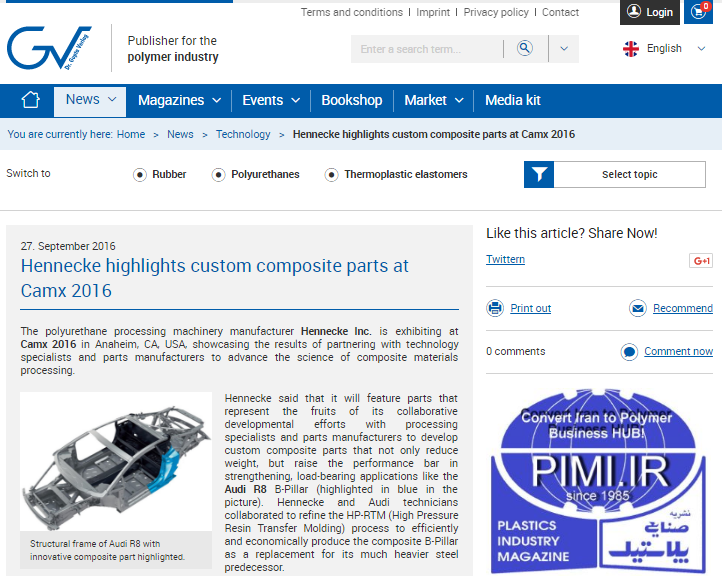Click Home in the breadcrumb
Image resolution: width=722 pixels, height=576 pixels.
(131, 134)
